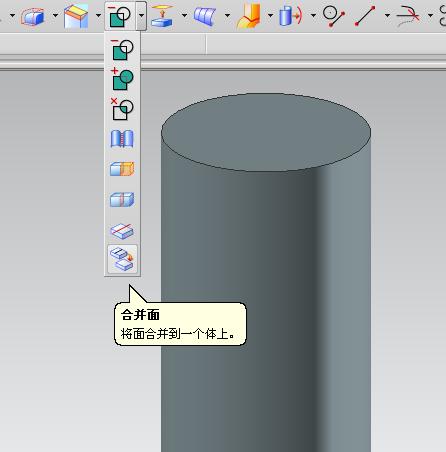Viewport: 446px width, 452px height.
Task: Click the circle-with-points curve tool icon
Action: [x=333, y=16]
